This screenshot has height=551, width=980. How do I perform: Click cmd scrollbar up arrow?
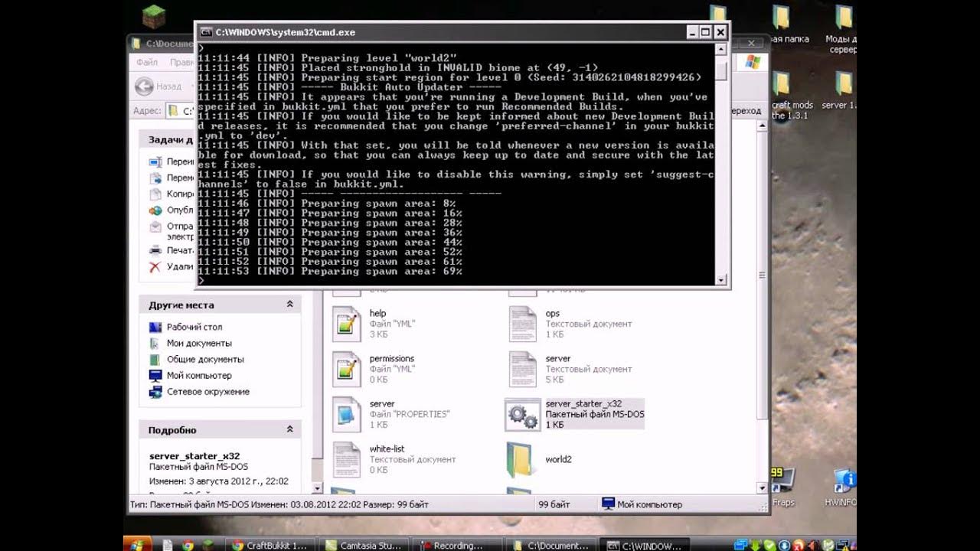click(720, 49)
